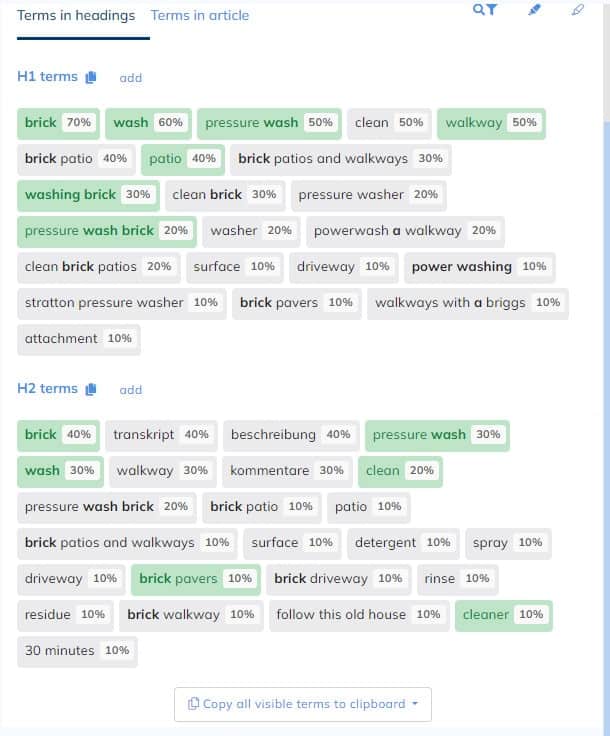Select the clean brick patios chip
This screenshot has width=610, height=736.
[x=99, y=268]
